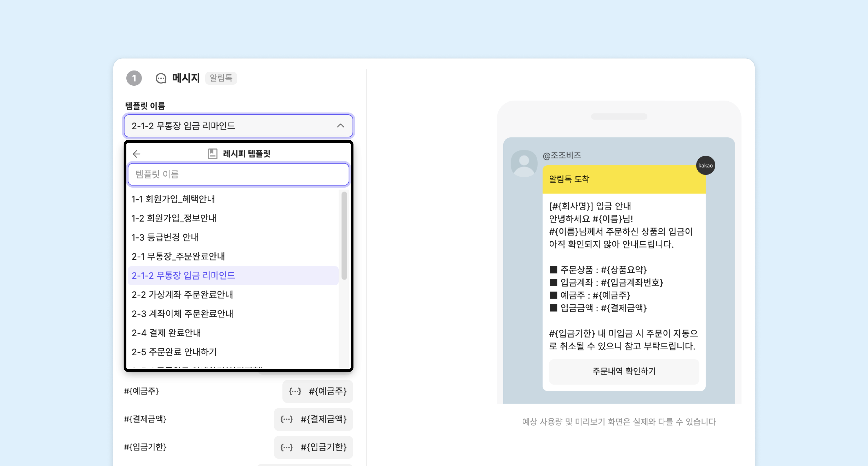This screenshot has height=466, width=868.
Task: Open the 2-1-2 무통장 입금 리마인드 combo box
Action: 238,126
